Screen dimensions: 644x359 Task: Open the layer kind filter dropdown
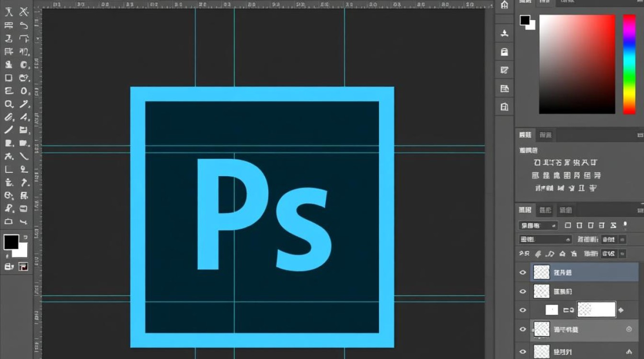pyautogui.click(x=538, y=225)
